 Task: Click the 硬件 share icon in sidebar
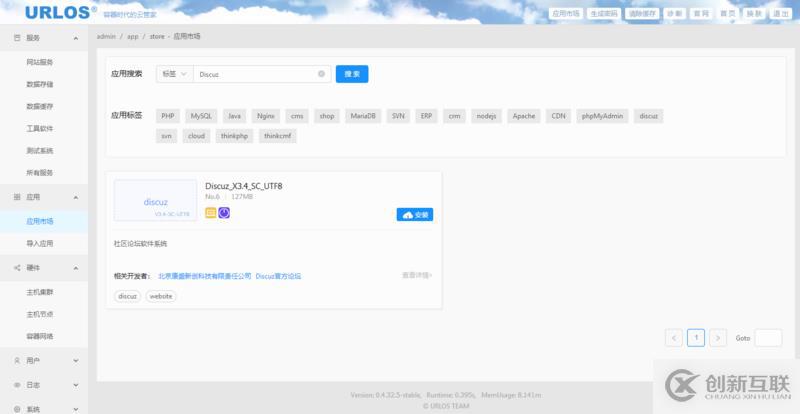(17, 268)
